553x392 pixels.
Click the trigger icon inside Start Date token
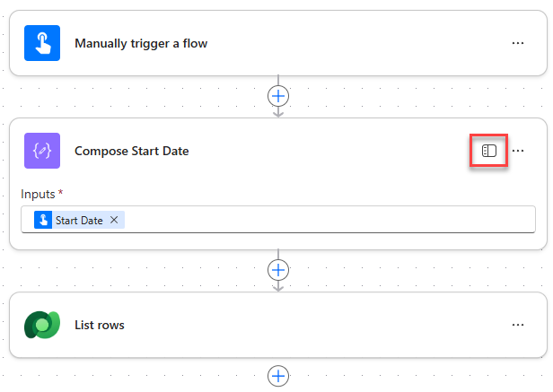click(x=43, y=220)
